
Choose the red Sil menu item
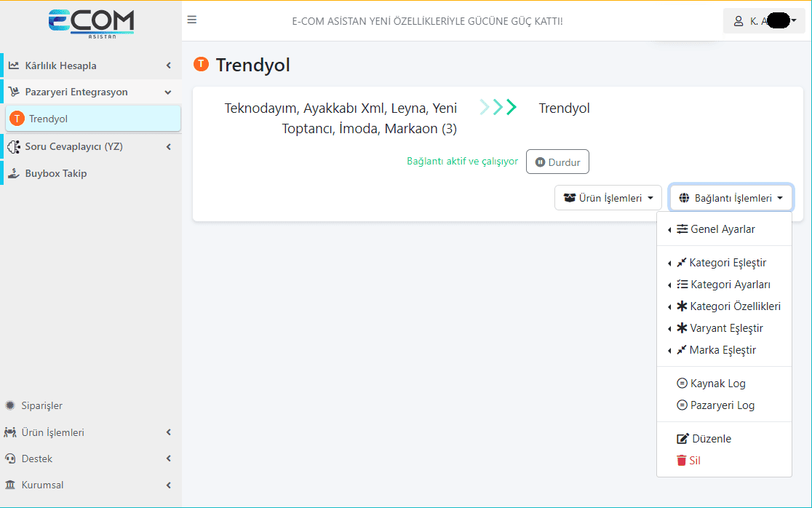click(724, 461)
